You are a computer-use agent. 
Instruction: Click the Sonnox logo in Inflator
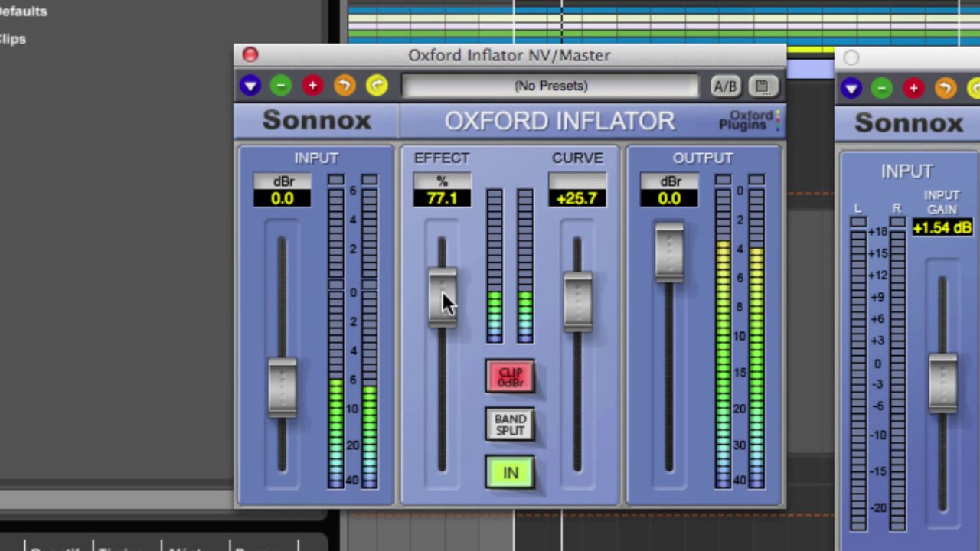coord(316,120)
